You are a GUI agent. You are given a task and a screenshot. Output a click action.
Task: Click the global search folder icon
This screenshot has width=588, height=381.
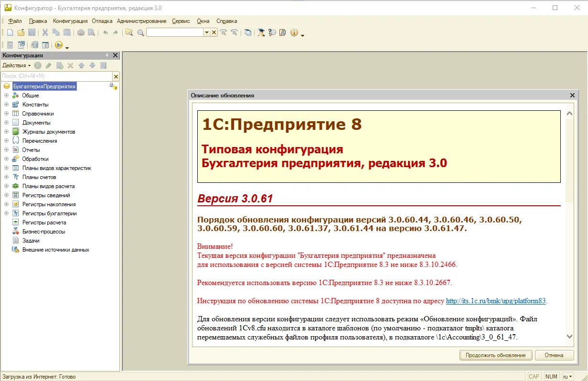tap(129, 32)
